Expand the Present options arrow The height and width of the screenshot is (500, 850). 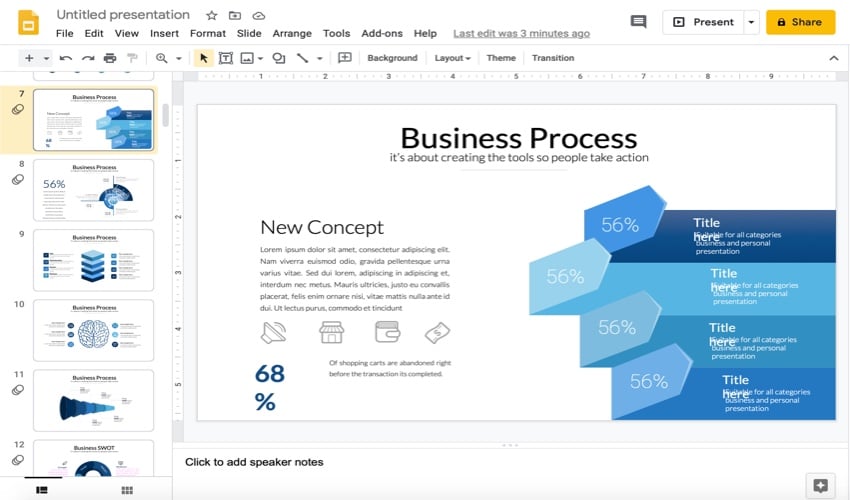click(751, 22)
